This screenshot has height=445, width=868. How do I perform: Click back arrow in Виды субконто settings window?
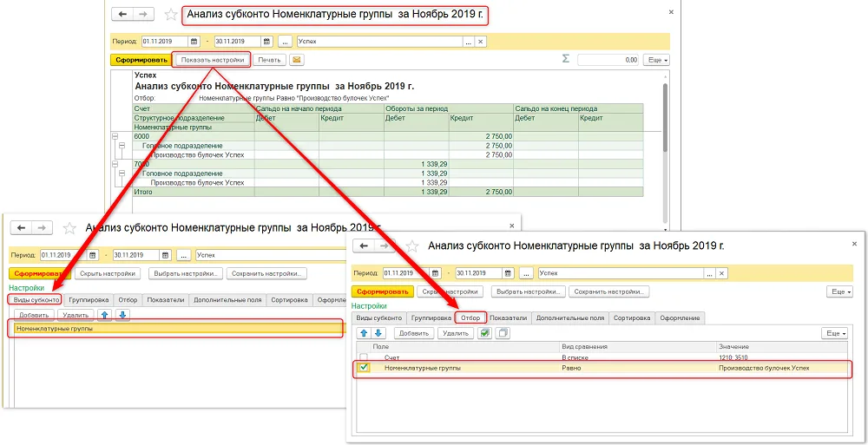coord(21,227)
